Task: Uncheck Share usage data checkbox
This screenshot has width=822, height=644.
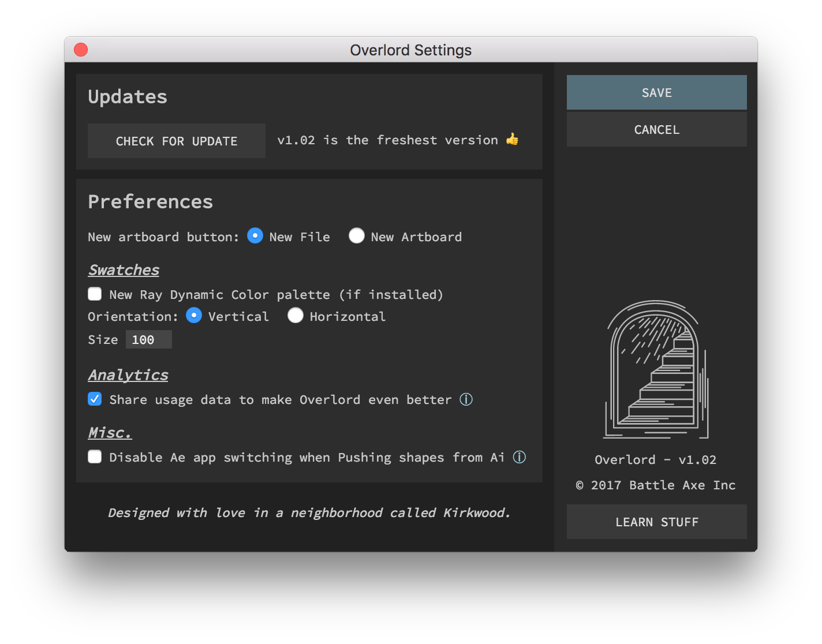Action: (x=95, y=399)
